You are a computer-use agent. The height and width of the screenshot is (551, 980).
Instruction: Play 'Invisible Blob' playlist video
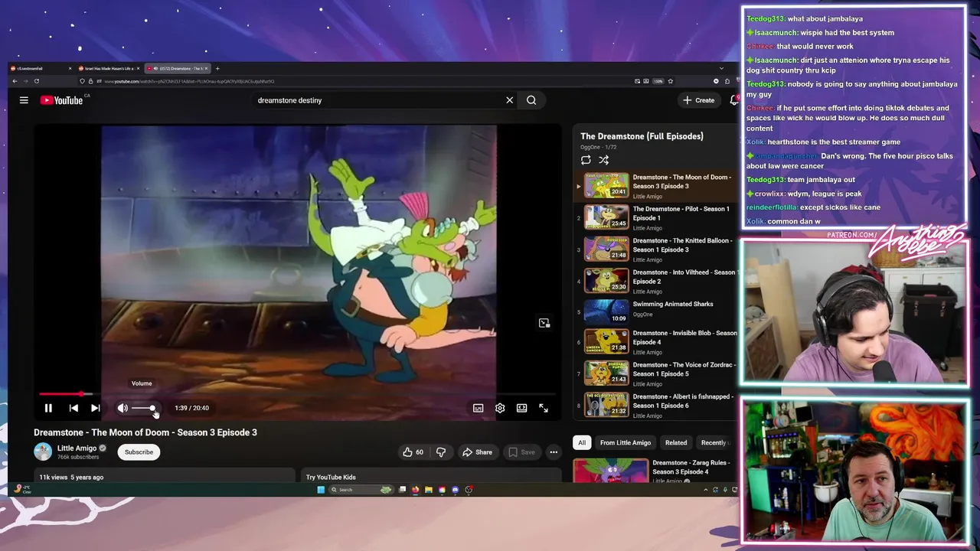pos(657,342)
